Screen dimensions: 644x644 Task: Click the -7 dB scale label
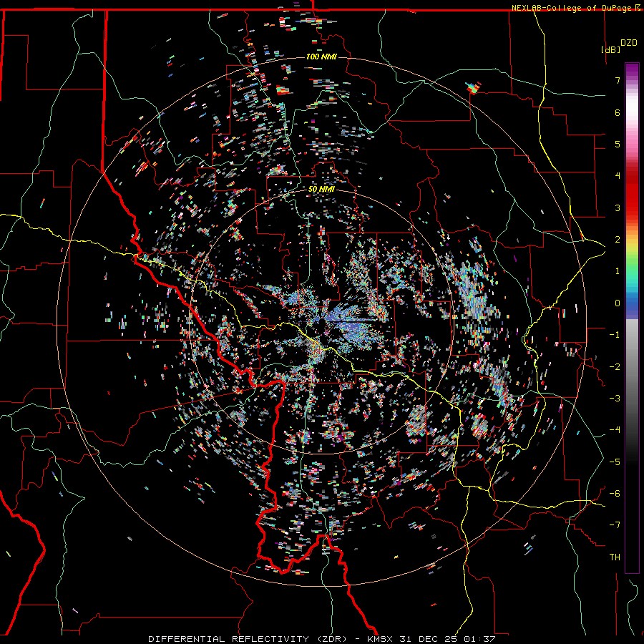point(615,525)
